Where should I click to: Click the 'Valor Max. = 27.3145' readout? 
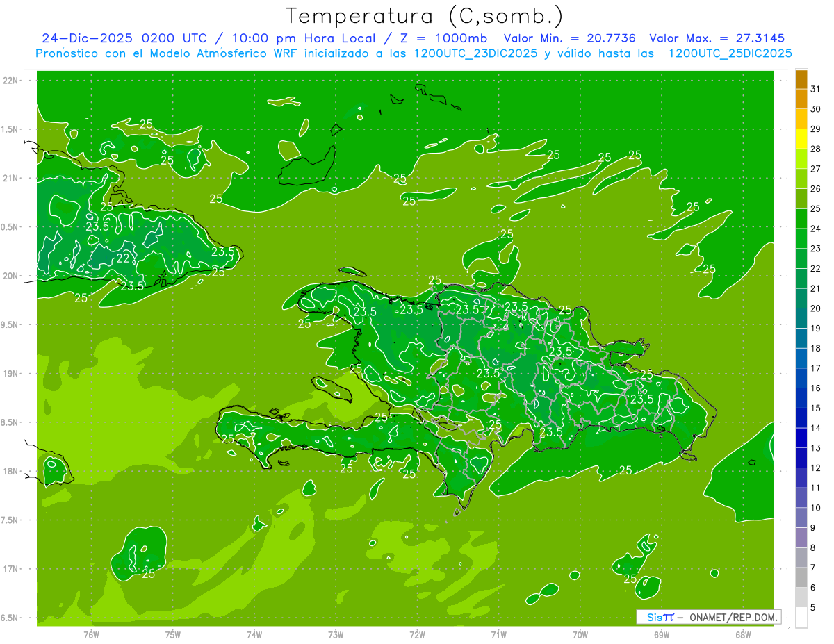(x=717, y=38)
